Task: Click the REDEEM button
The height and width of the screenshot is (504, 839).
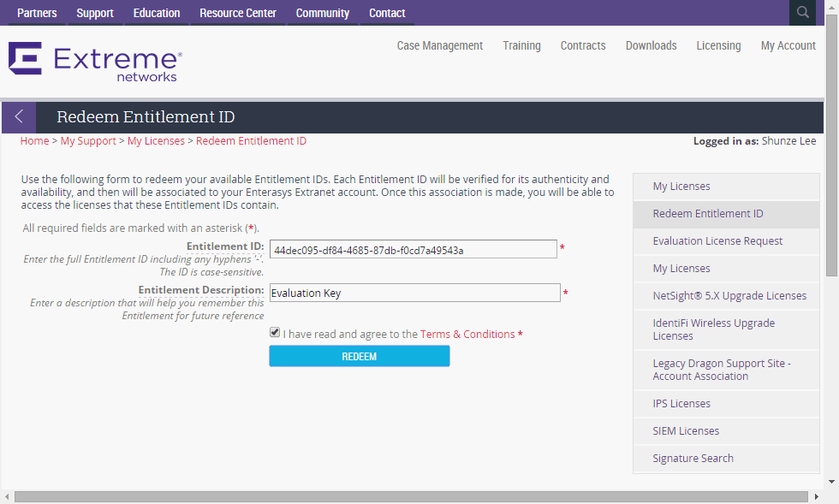Action: 359,356
